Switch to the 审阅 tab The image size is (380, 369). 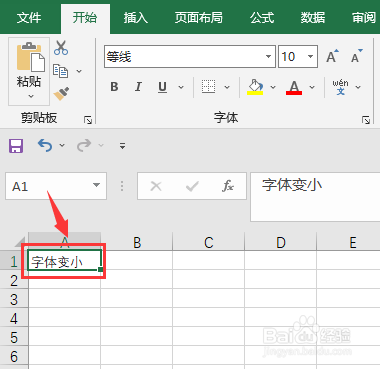coord(364,17)
